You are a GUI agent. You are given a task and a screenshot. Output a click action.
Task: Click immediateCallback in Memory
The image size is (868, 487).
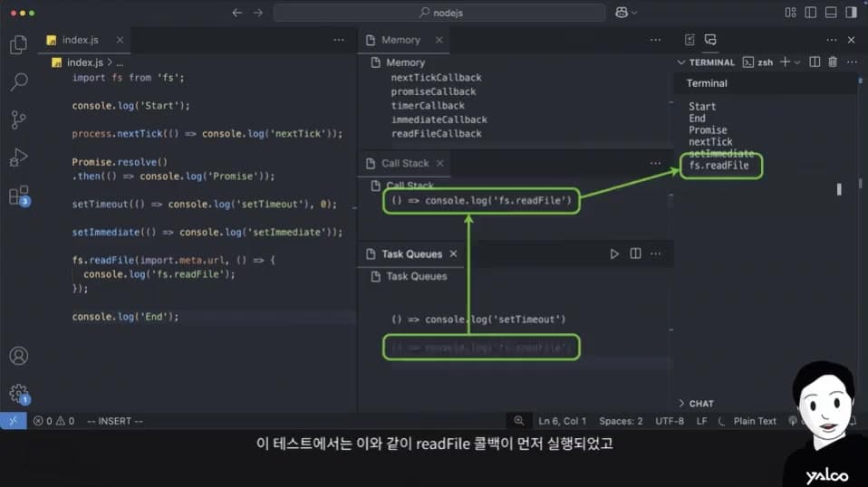point(439,119)
